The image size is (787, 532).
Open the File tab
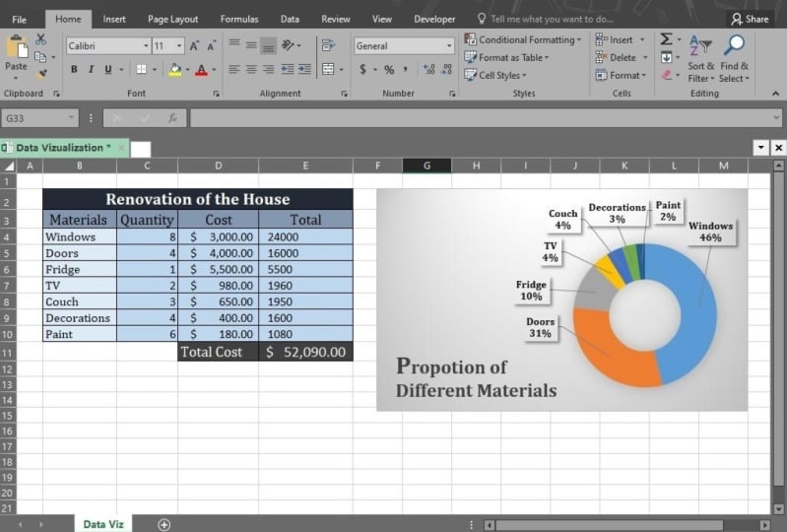pyautogui.click(x=19, y=20)
